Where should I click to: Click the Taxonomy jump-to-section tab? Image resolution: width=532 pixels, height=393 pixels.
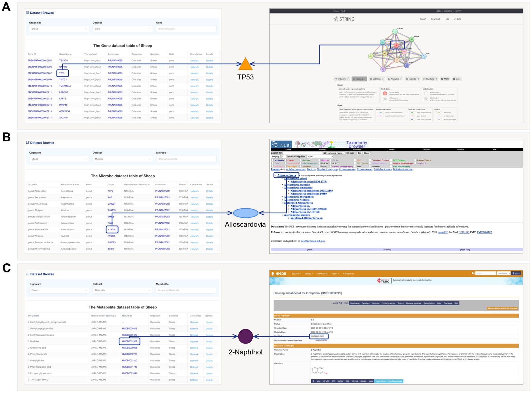click(x=366, y=303)
